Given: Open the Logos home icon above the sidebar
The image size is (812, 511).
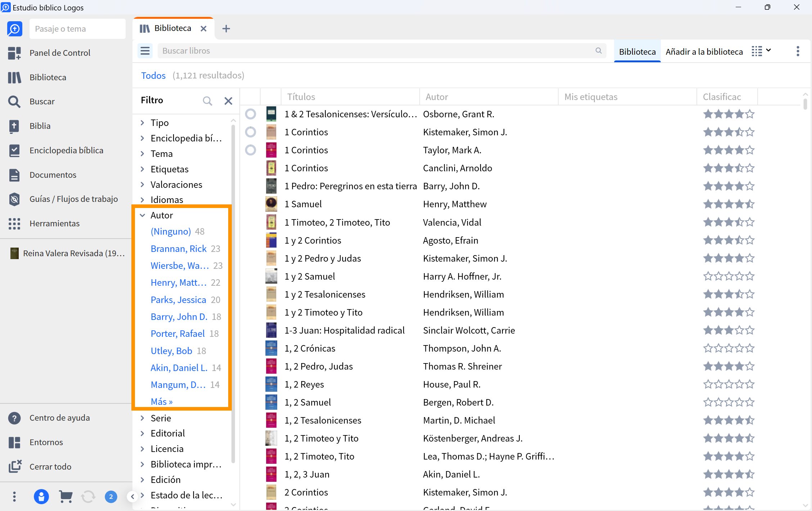Looking at the screenshot, I should coord(14,29).
